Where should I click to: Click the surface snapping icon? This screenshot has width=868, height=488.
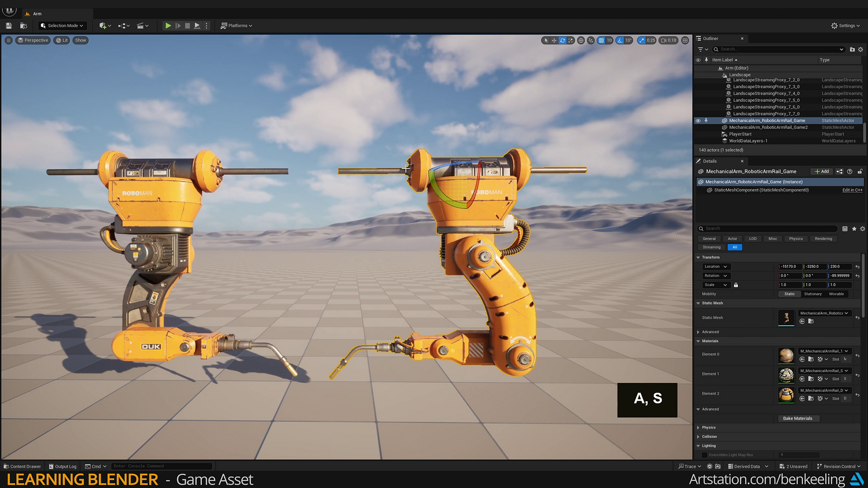coord(591,40)
